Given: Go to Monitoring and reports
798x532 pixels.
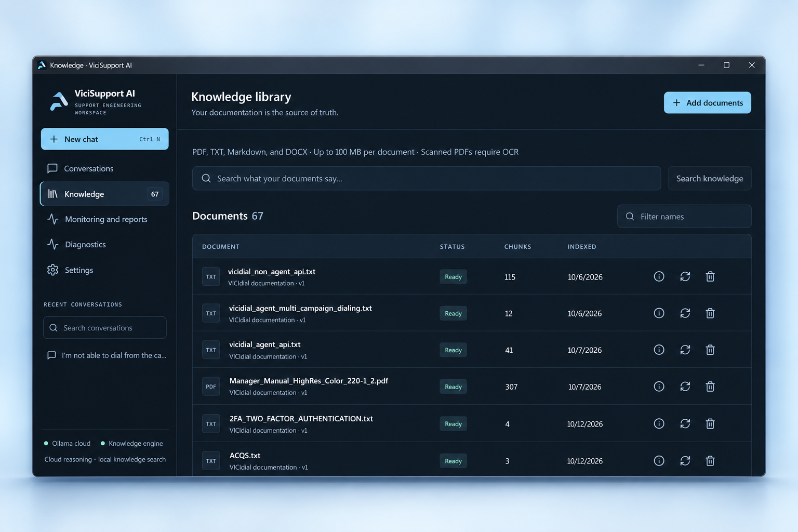Looking at the screenshot, I should [104, 219].
